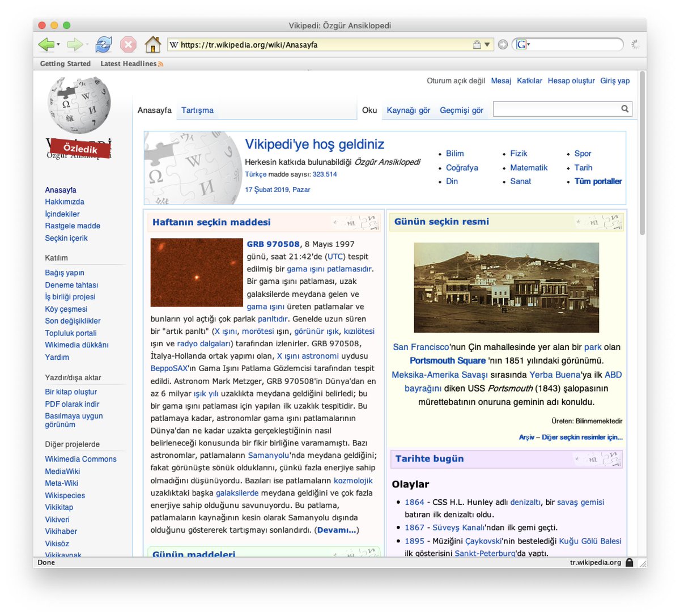Click the 1864 year link
This screenshot has width=680, height=616.
pos(414,502)
